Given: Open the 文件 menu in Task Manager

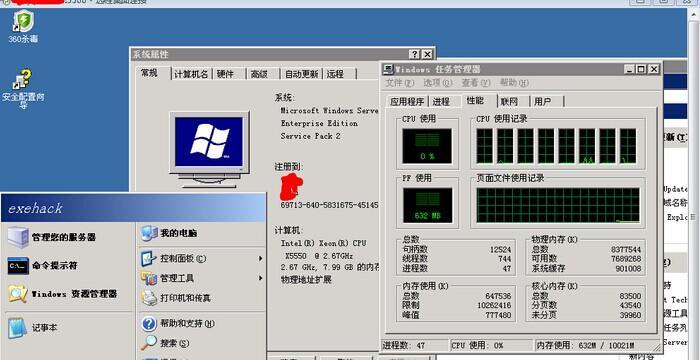Looking at the screenshot, I should (400, 83).
